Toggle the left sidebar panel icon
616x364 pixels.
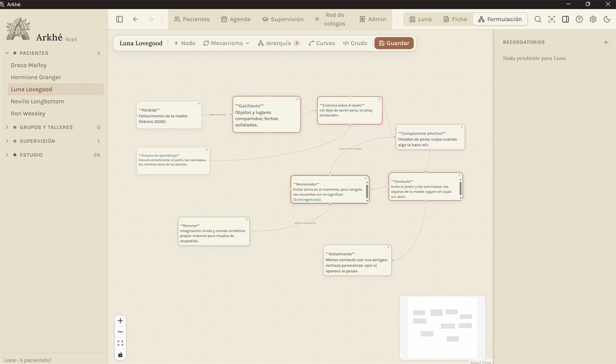pos(120,19)
